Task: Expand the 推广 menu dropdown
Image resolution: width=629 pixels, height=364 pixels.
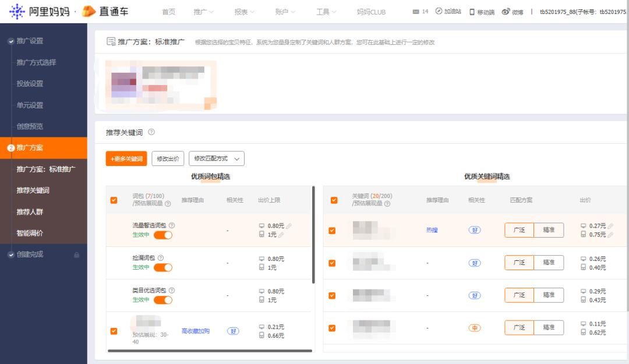Action: 202,10
